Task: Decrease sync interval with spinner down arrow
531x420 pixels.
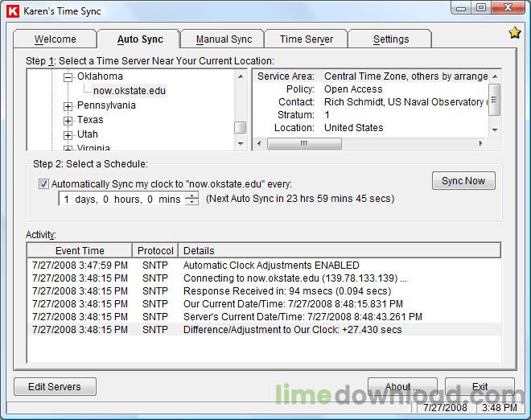Action: pos(192,202)
